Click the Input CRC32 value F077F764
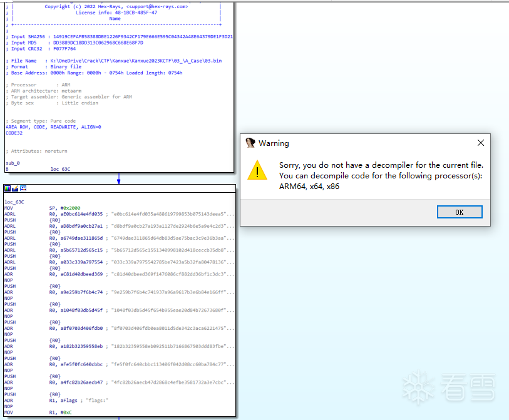Image resolution: width=509 pixels, height=420 pixels. click(64, 49)
